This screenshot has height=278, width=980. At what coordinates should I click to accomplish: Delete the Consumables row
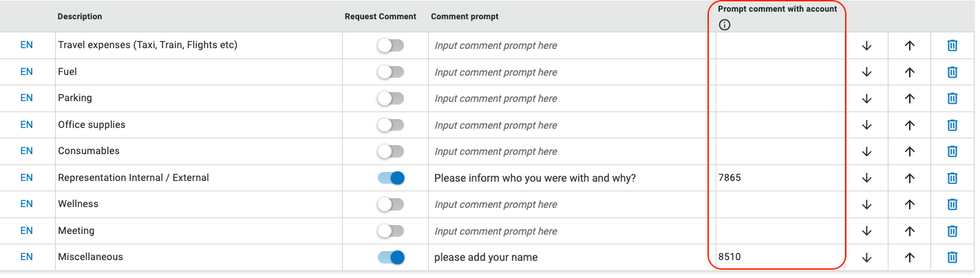pyautogui.click(x=952, y=151)
